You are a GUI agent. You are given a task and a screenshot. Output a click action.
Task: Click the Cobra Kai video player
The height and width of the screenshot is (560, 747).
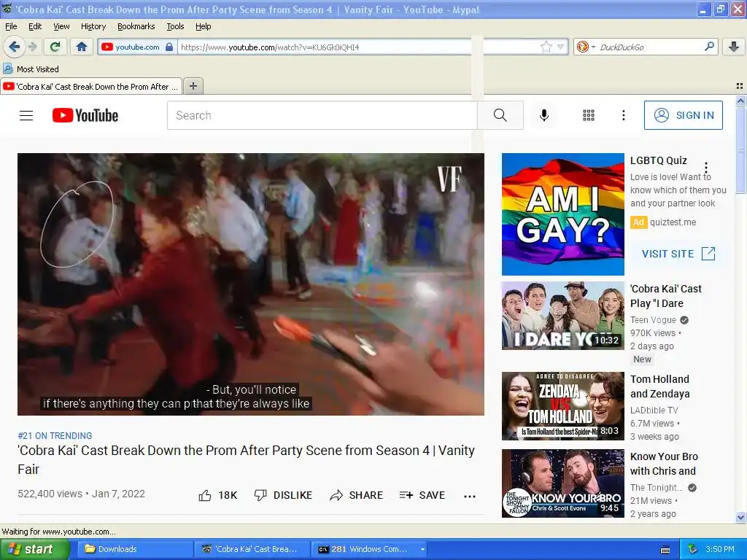[251, 284]
